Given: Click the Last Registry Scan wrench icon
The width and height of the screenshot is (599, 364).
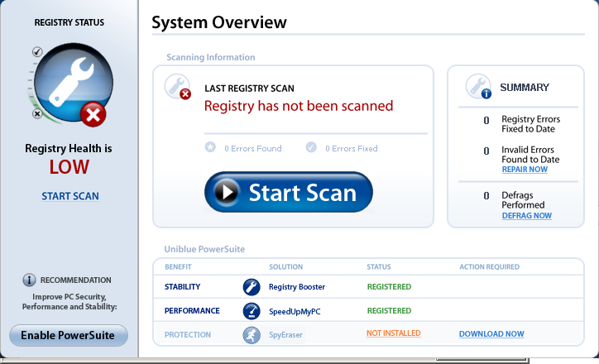Looking at the screenshot, I should click(x=177, y=86).
